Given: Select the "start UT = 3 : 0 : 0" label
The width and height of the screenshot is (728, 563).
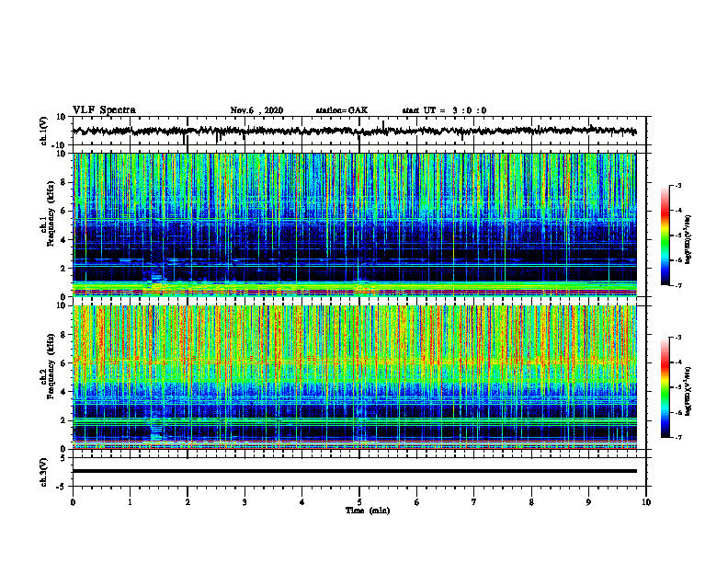Looking at the screenshot, I should (x=444, y=110).
